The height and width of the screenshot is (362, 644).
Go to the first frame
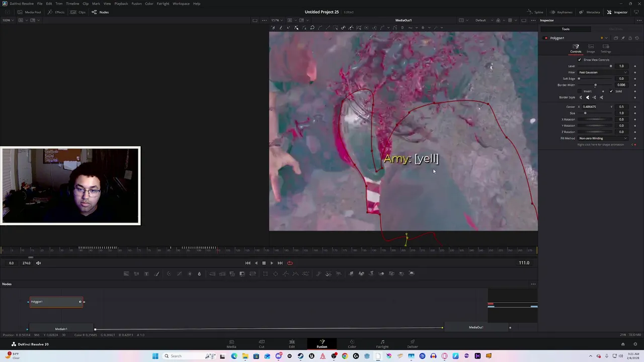tap(248, 263)
